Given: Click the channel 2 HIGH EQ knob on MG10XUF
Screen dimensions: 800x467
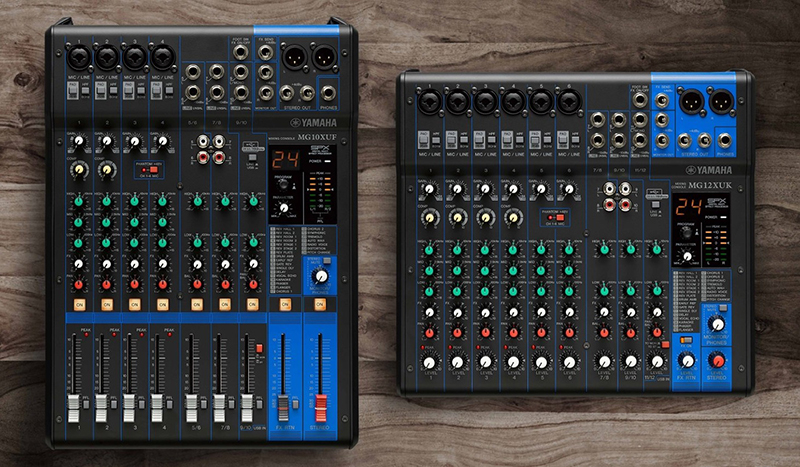Looking at the screenshot, I should (x=107, y=202).
